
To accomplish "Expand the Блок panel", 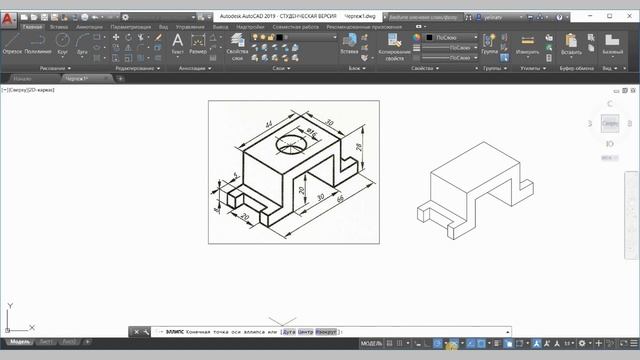I will pos(357,68).
